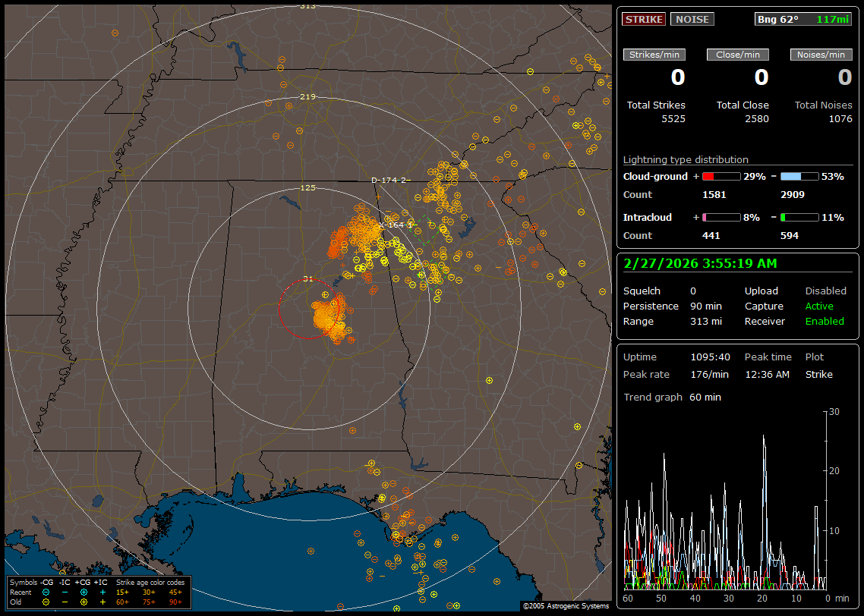Image resolution: width=864 pixels, height=616 pixels.
Task: Click the green Capture Active status
Action: coord(819,306)
